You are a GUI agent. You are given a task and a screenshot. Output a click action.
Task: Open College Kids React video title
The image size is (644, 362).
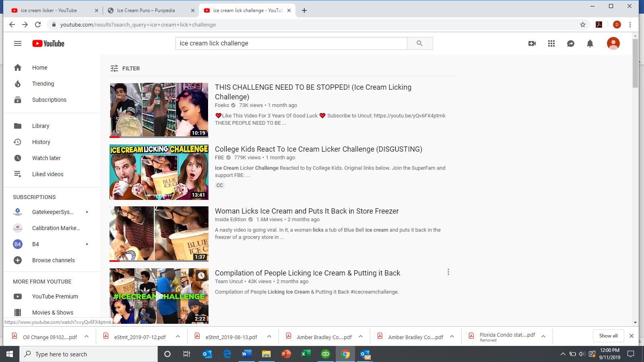coord(318,149)
